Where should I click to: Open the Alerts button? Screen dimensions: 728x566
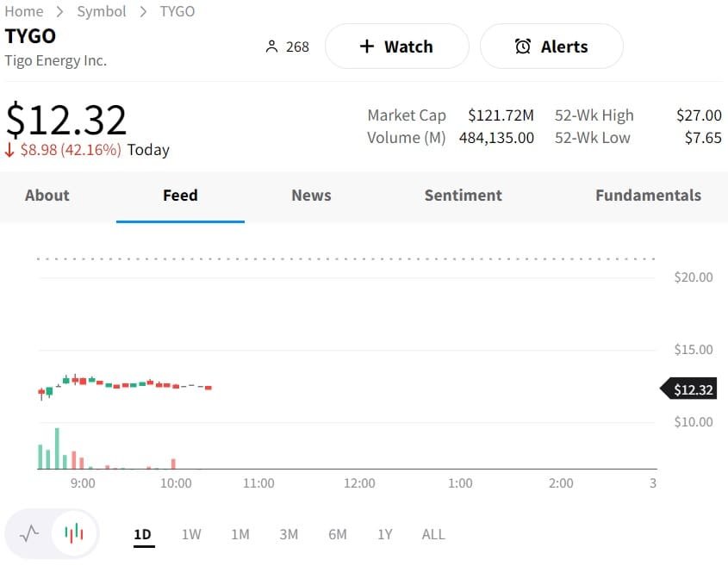click(551, 47)
